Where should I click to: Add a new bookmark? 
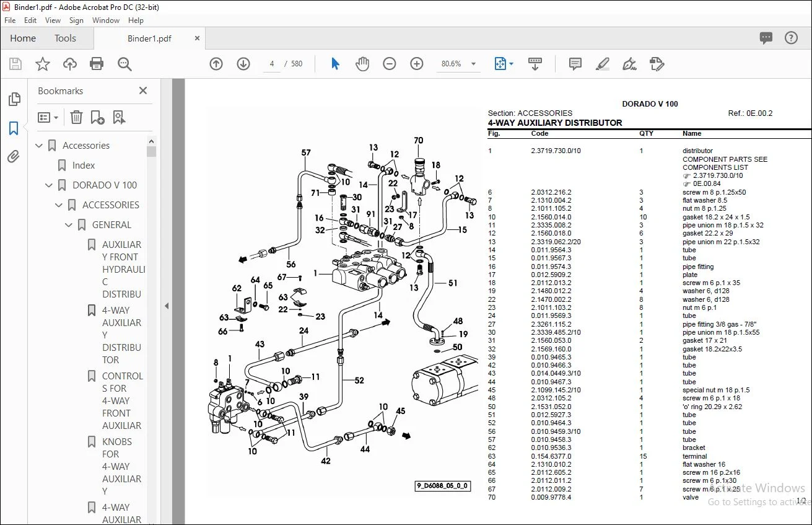(x=98, y=117)
